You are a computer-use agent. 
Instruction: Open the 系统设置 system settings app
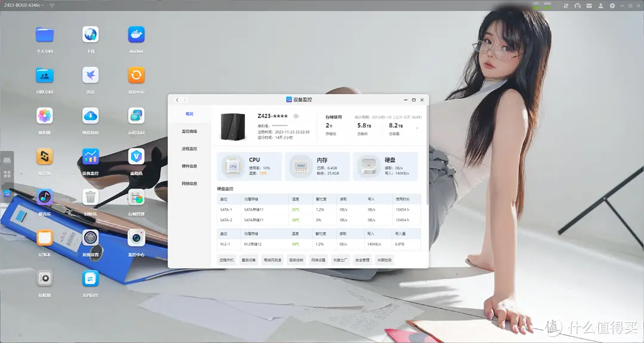click(90, 239)
